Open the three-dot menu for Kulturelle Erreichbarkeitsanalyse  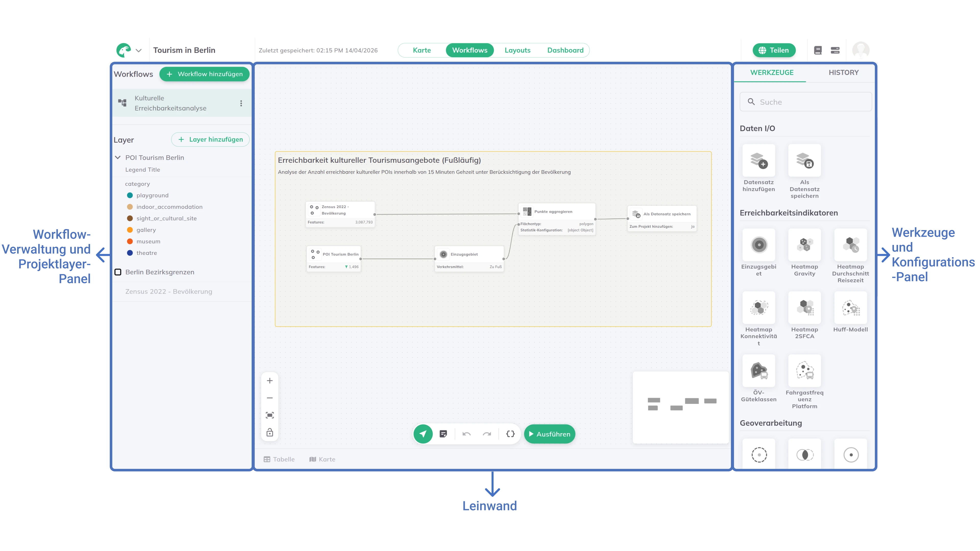[x=241, y=103]
